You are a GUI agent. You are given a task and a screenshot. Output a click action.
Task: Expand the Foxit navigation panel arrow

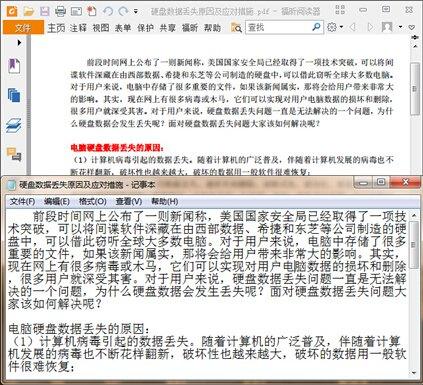(x=19, y=43)
